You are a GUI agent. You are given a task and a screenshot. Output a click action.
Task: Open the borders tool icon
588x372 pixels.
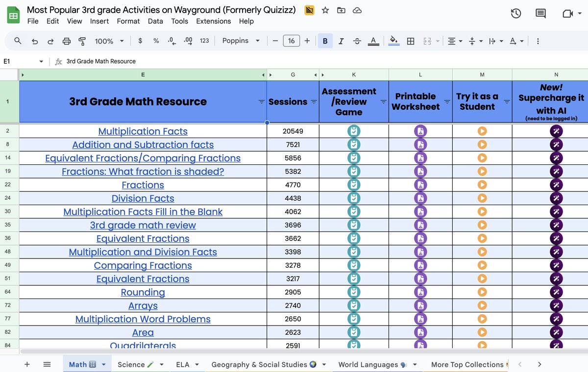411,41
